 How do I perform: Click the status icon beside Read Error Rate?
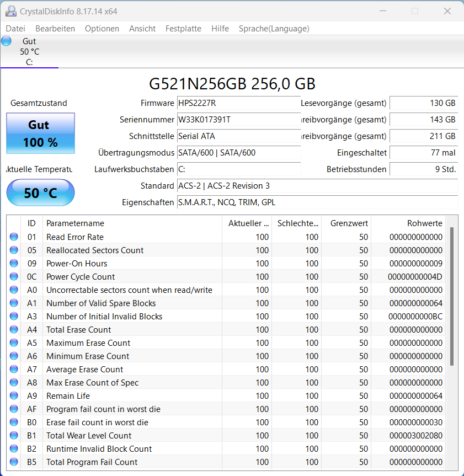[14, 237]
